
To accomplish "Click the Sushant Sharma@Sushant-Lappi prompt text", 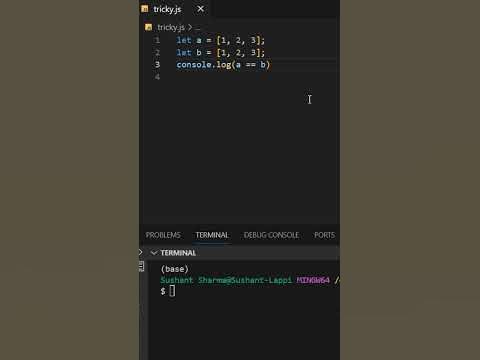I will point(226,280).
